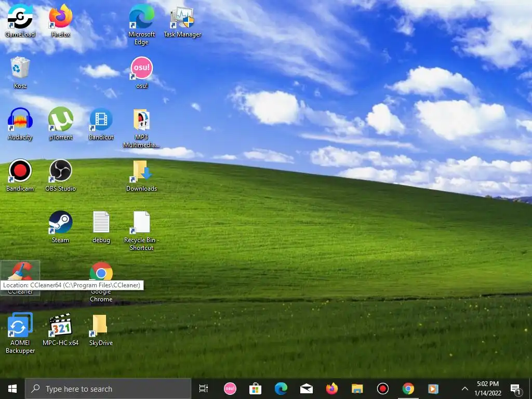The height and width of the screenshot is (399, 532).
Task: Select the Firefox desktop icon
Action: pyautogui.click(x=60, y=20)
